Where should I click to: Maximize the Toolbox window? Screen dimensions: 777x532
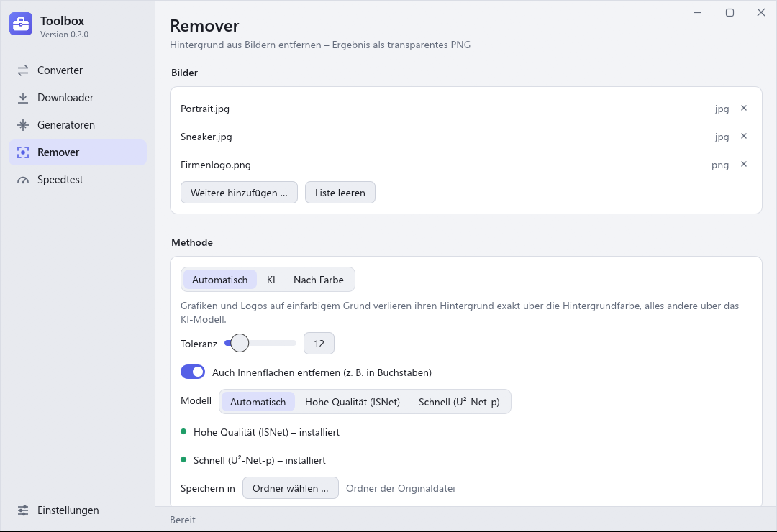[x=730, y=12]
